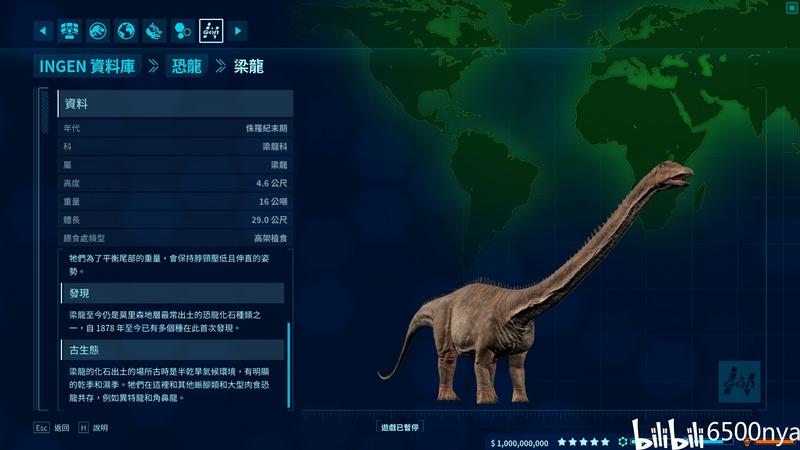
Task: Click the gear icon beside the star rating
Action: 622,442
